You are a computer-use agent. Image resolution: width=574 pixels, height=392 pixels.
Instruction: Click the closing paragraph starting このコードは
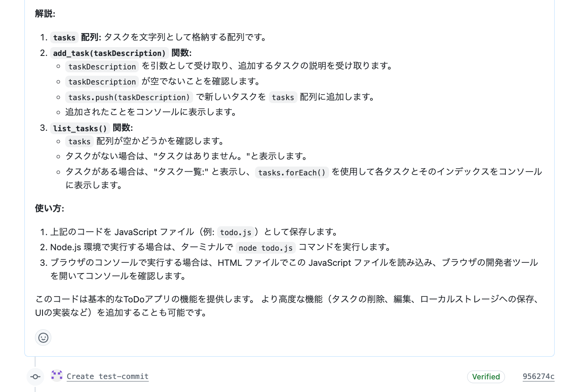click(287, 306)
